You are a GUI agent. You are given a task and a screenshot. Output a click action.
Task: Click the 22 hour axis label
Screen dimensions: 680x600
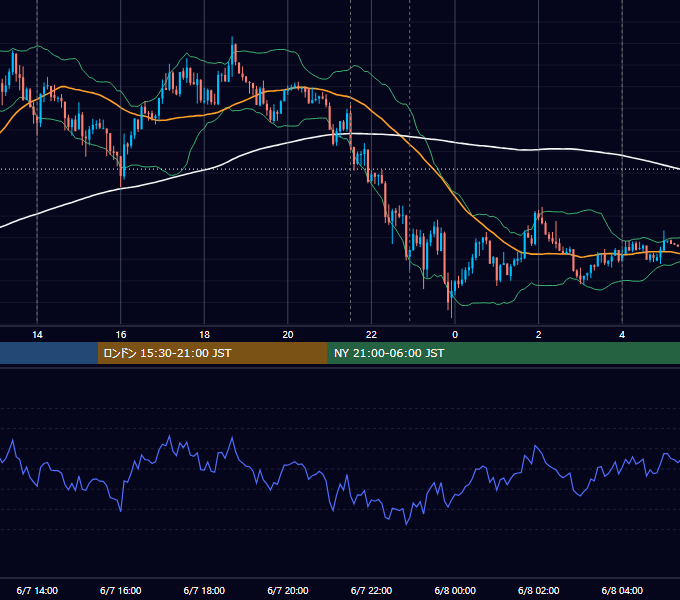click(371, 335)
